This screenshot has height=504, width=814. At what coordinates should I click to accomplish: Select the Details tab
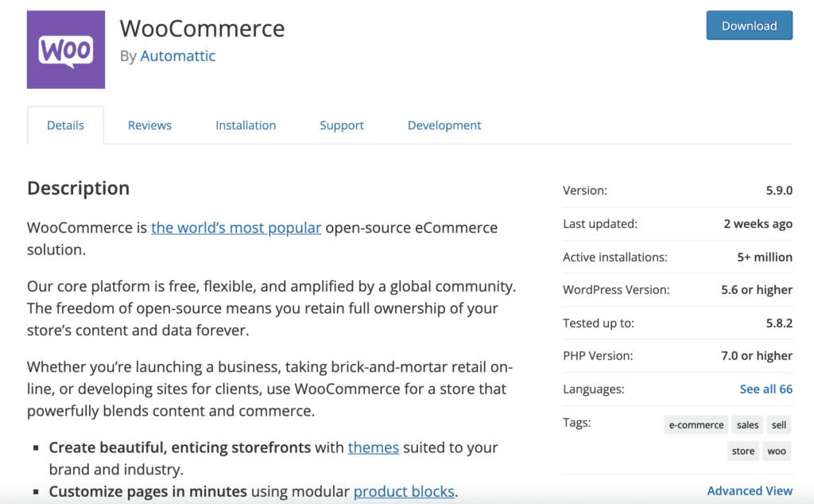tap(65, 125)
